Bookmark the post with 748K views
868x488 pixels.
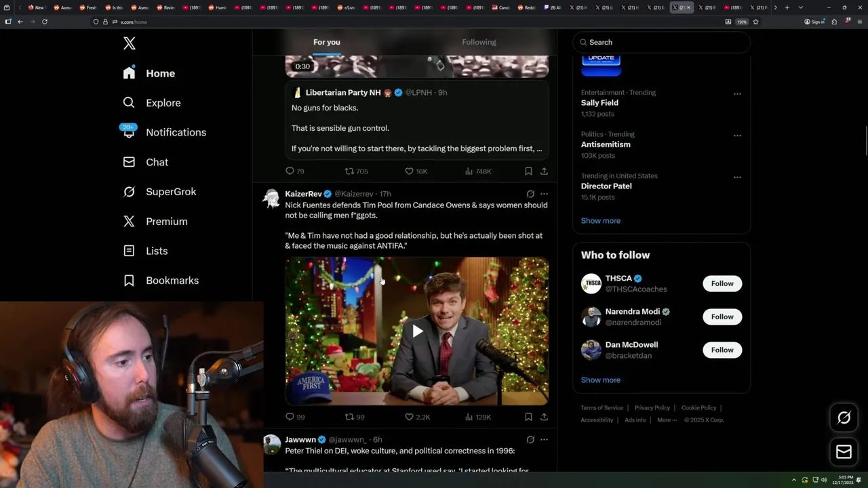click(528, 171)
